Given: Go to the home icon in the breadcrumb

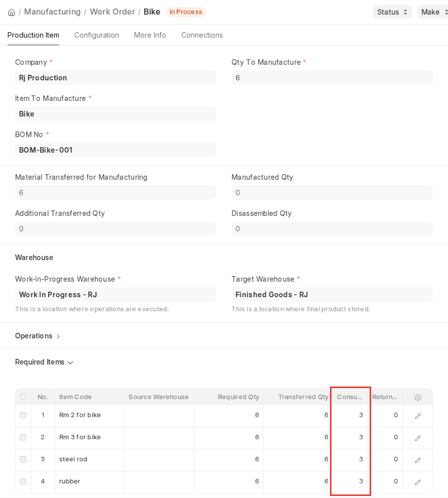Looking at the screenshot, I should [x=12, y=13].
